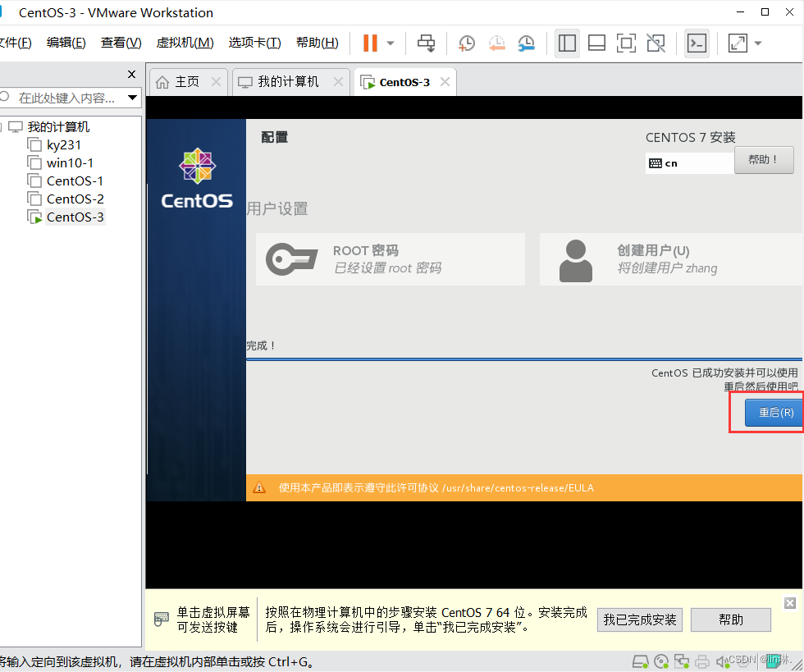Toggle the thumbnail bar view
The width and height of the screenshot is (804, 672).
coord(596,43)
